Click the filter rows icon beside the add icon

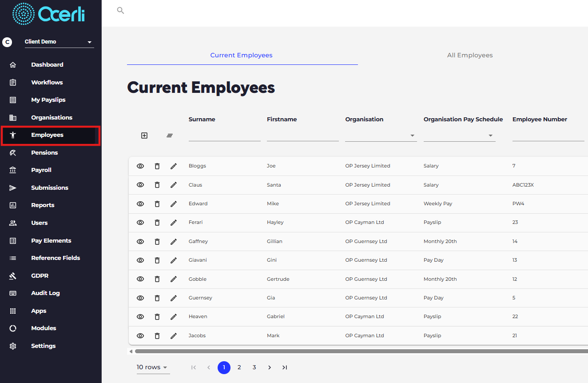tap(170, 136)
